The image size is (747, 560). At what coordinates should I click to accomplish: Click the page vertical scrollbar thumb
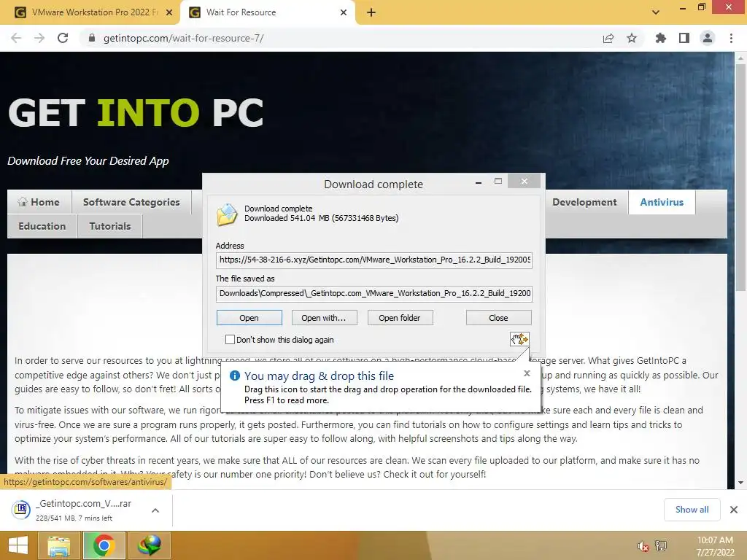(x=740, y=177)
